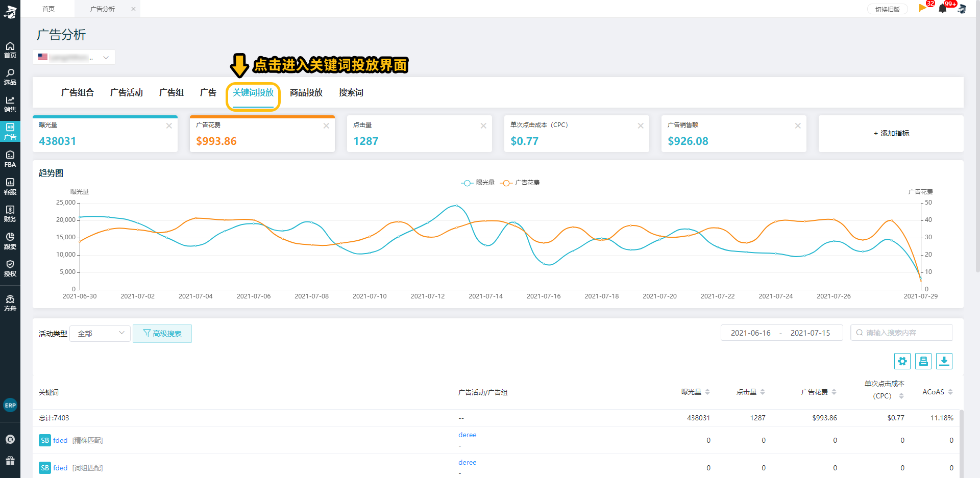Image resolution: width=980 pixels, height=478 pixels.
Task: Focus the 请输入搜索内容 search box
Action: [x=901, y=333]
